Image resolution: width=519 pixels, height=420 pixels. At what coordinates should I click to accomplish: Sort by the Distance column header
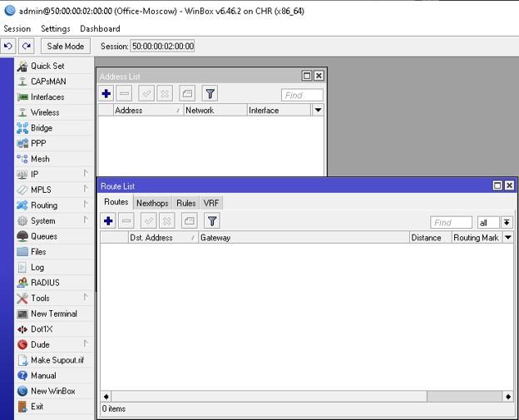point(431,238)
